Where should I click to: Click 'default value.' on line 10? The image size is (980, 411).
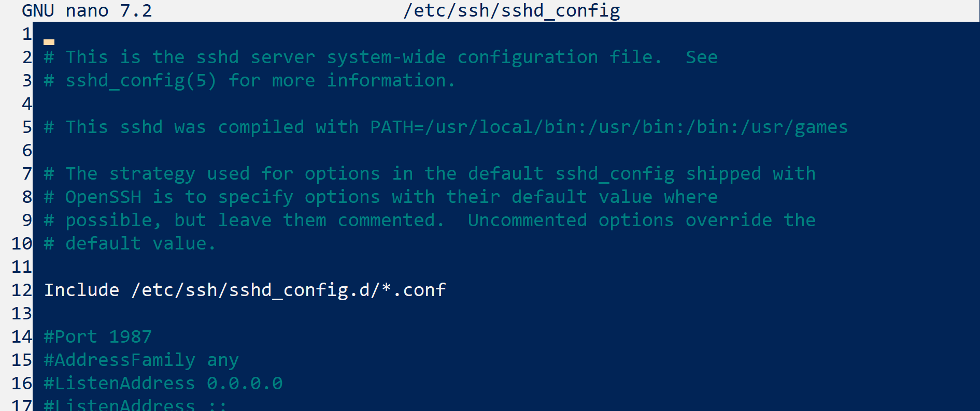coord(140,243)
